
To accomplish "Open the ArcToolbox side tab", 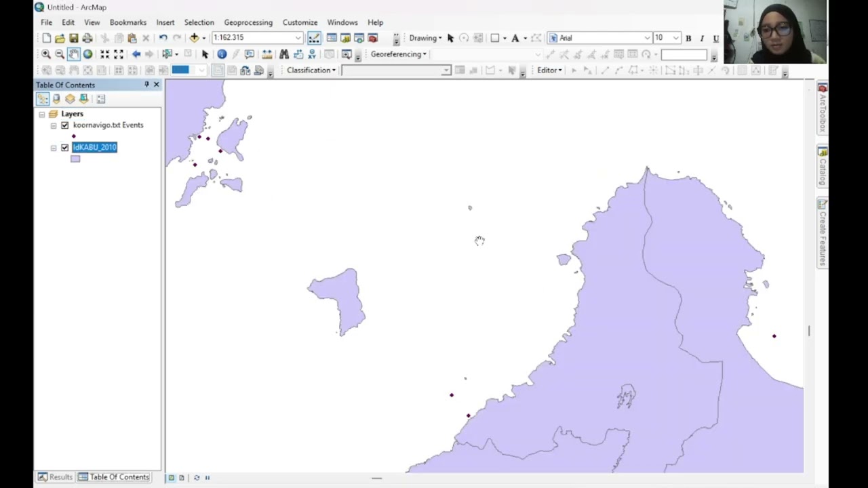I will pos(823,108).
